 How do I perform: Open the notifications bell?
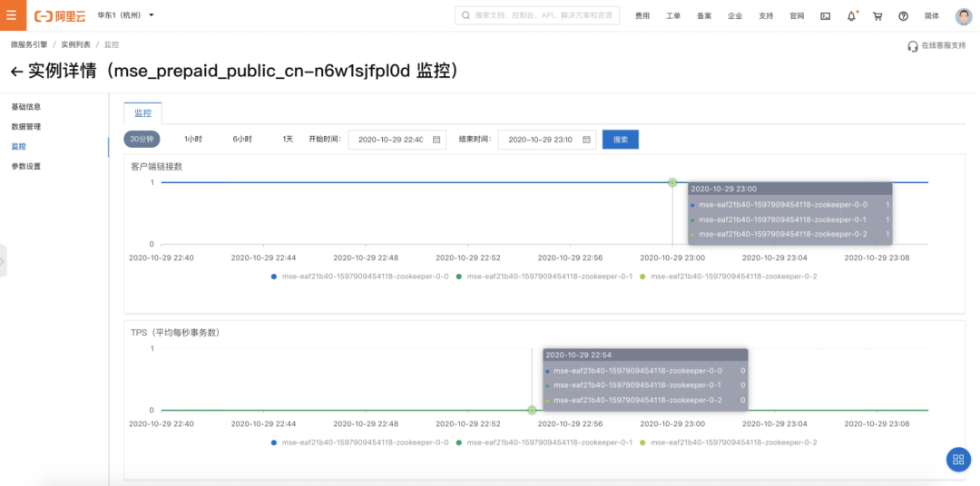point(851,16)
